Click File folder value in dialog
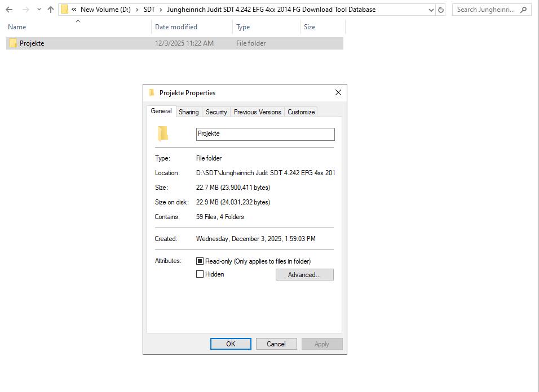The height and width of the screenshot is (392, 539). 209,158
